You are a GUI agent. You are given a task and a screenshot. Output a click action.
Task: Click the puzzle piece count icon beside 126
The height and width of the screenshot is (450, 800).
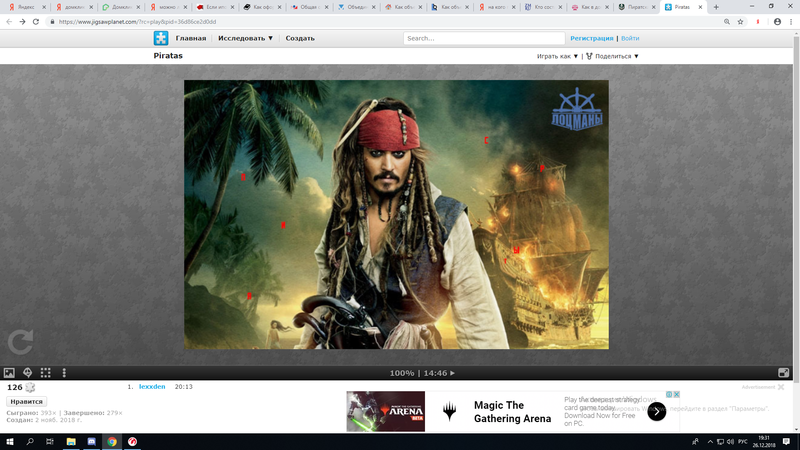[x=30, y=387]
